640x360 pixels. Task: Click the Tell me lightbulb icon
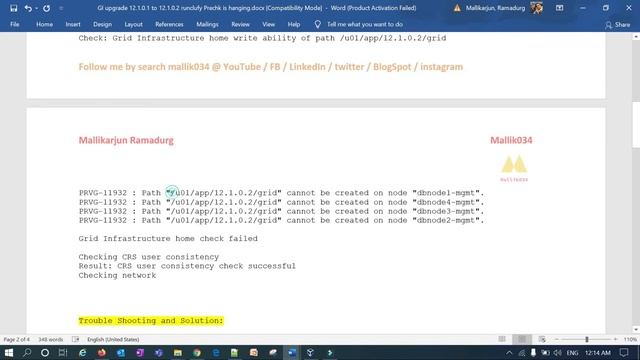318,24
